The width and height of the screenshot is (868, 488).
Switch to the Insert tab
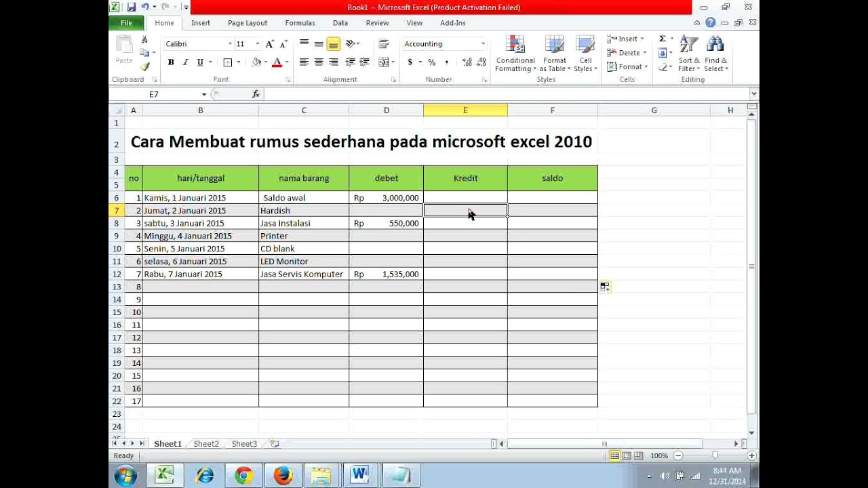point(201,23)
